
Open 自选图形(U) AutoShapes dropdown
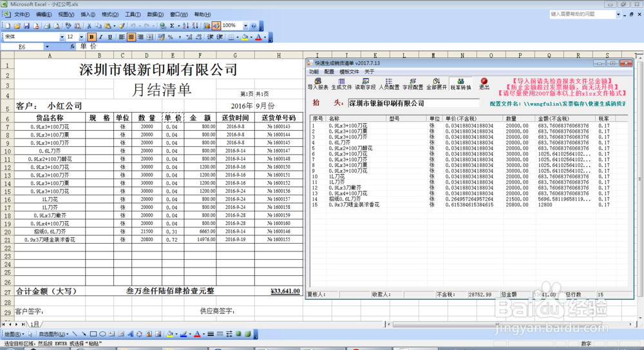[x=53, y=334]
